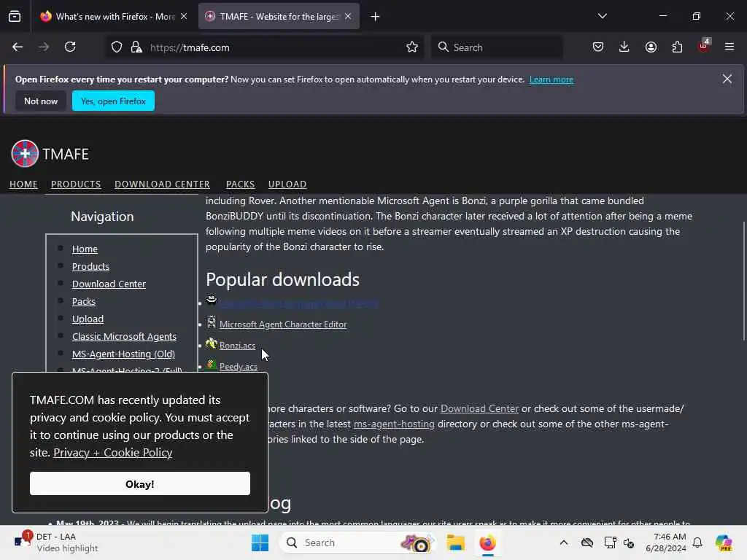Bookmark this page with the star icon
This screenshot has width=747, height=560.
click(x=412, y=47)
